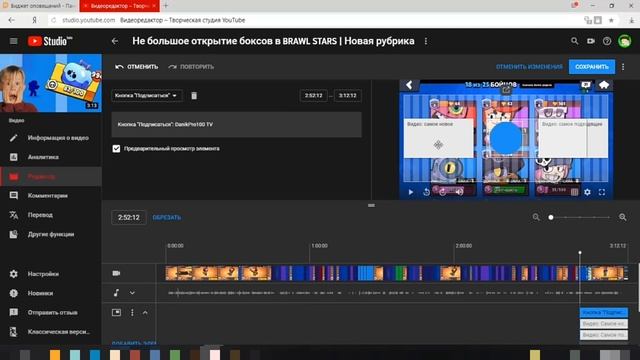Image resolution: width=640 pixels, height=360 pixels.
Task: Click the Redo button
Action: point(191,67)
